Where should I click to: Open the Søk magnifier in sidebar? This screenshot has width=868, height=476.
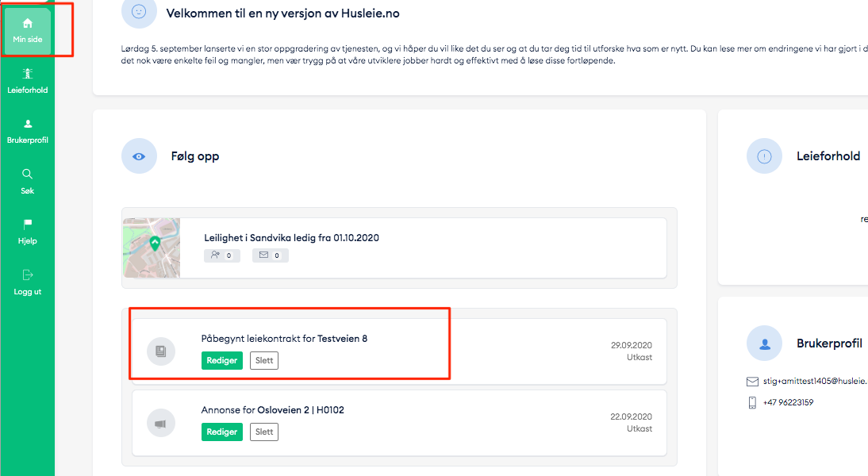[x=27, y=181]
